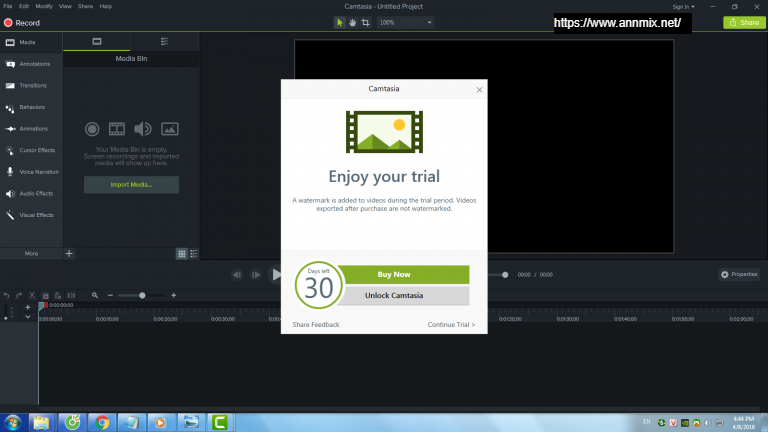Click the previous frame playback button

237,275
